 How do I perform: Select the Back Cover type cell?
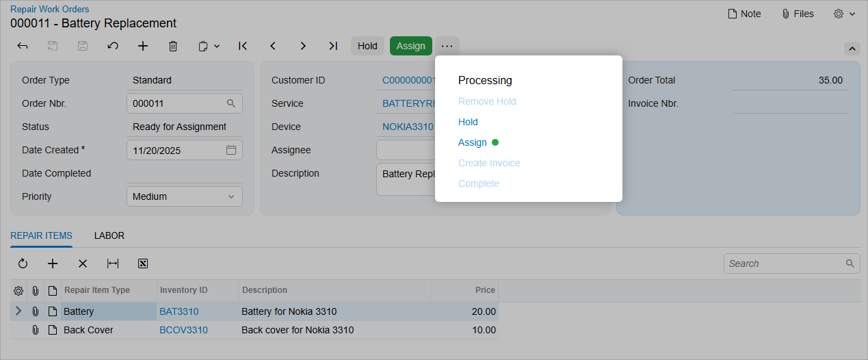tap(109, 330)
